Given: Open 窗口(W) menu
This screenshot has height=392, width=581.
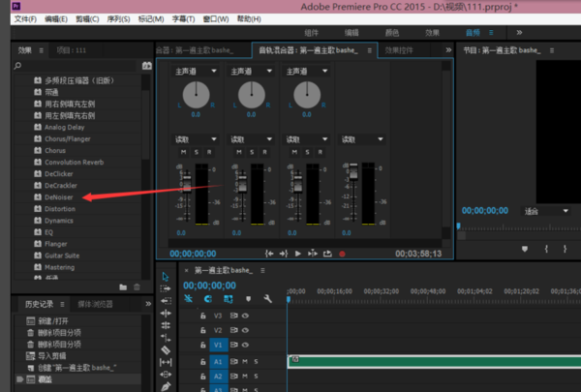Looking at the screenshot, I should (216, 19).
